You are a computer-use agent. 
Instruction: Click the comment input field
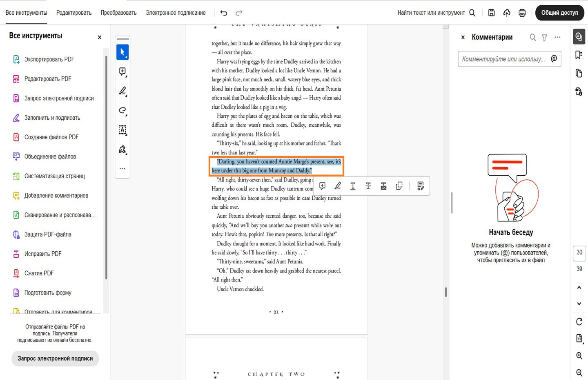(x=510, y=59)
